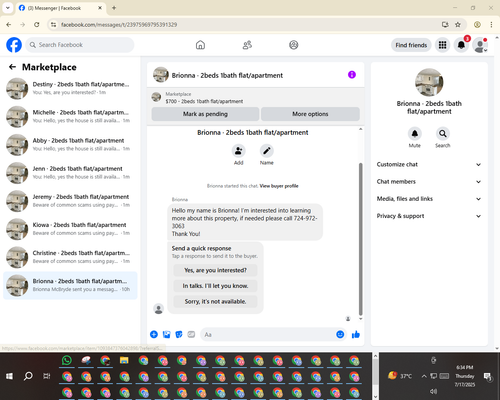Click the Facebook logo
Image resolution: width=500 pixels, height=400 pixels.
coord(14,45)
